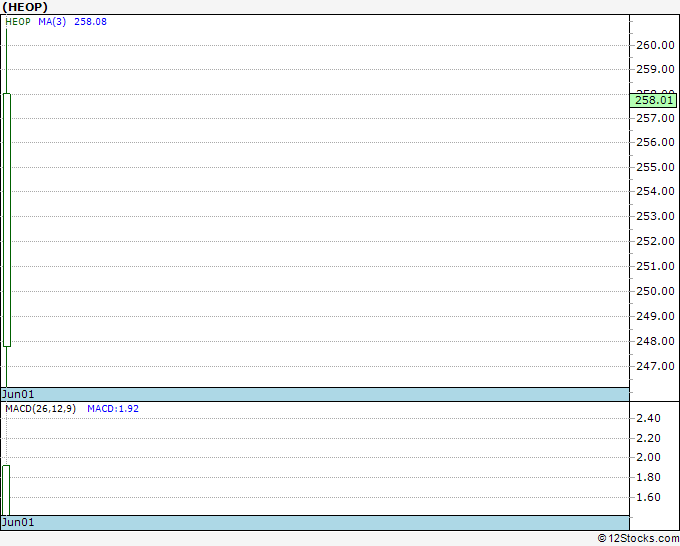Click the 251.00 price axis label
The width and height of the screenshot is (680, 546).
[655, 266]
